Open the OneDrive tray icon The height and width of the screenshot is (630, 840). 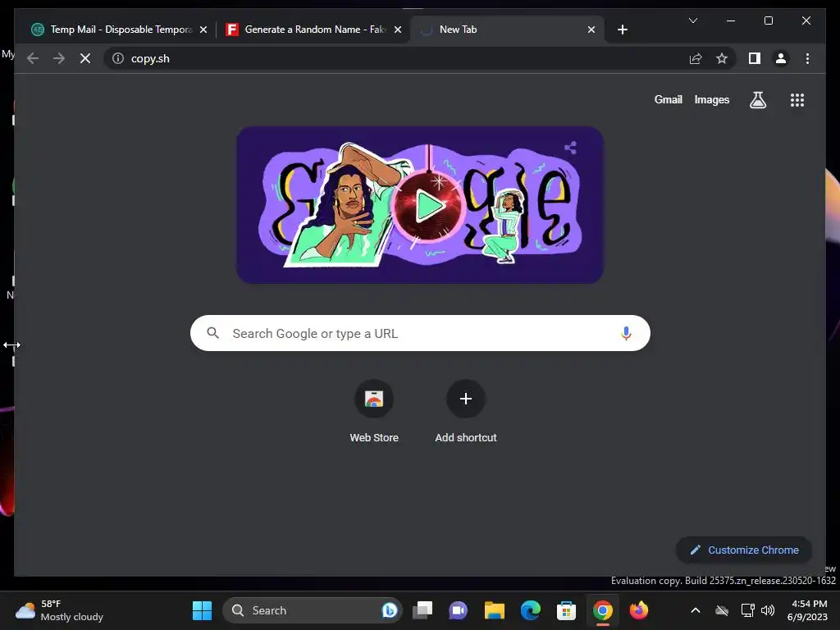pyautogui.click(x=722, y=610)
